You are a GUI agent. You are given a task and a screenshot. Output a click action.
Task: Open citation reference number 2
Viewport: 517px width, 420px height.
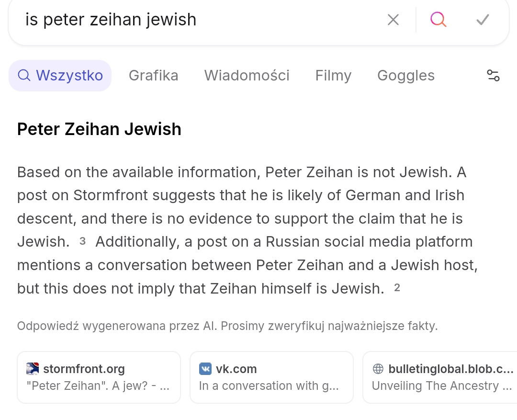pos(397,288)
